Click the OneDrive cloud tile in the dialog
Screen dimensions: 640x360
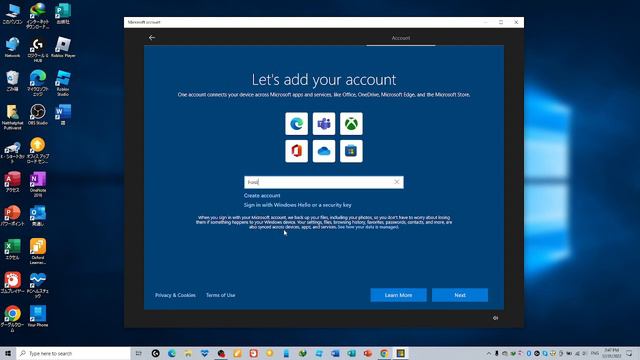point(324,151)
